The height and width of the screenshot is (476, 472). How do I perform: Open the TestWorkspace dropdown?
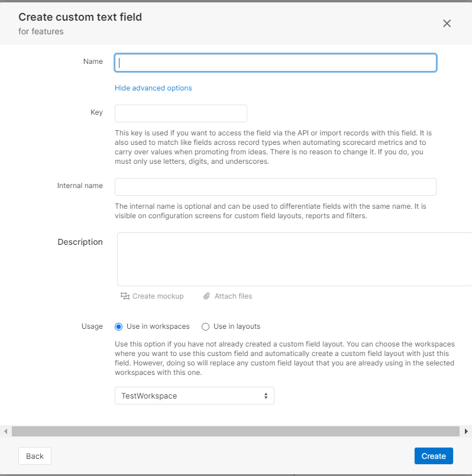point(194,396)
